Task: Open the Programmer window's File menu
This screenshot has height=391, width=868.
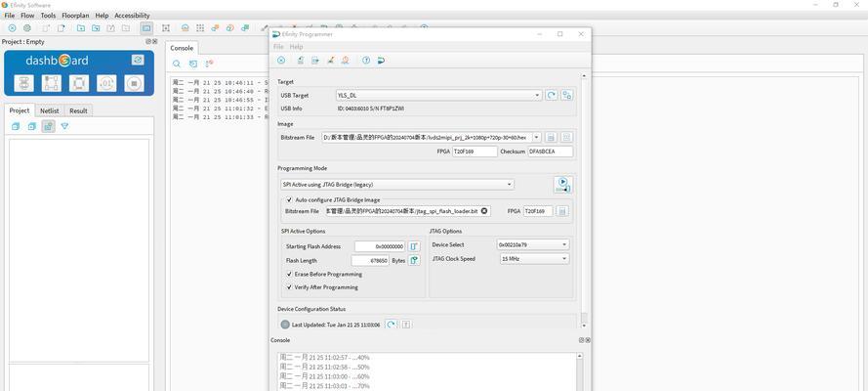Action: tap(278, 47)
